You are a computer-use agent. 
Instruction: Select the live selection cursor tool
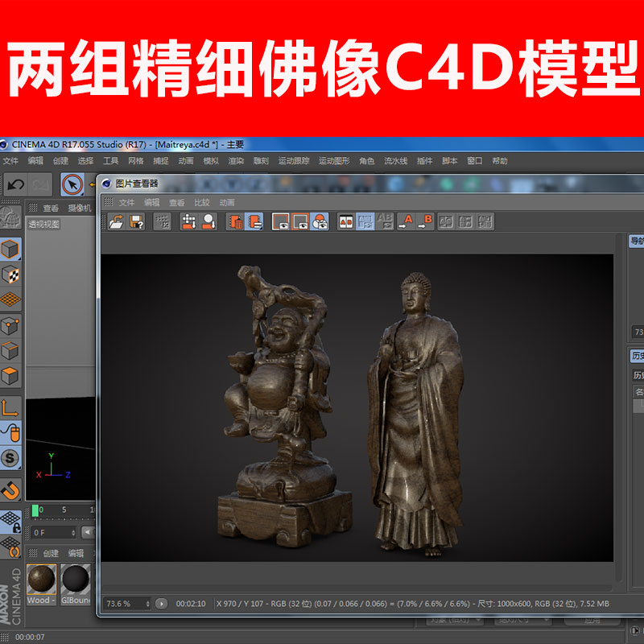coord(73,184)
